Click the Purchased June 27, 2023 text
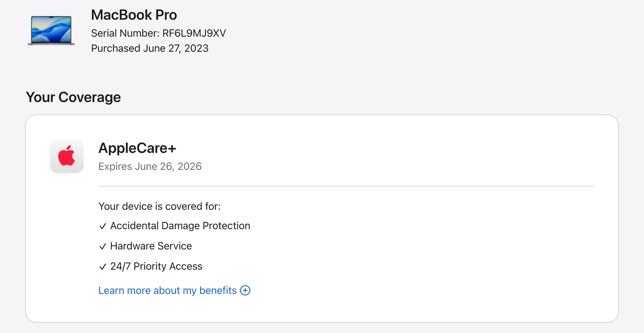This screenshot has width=644, height=333. [150, 48]
